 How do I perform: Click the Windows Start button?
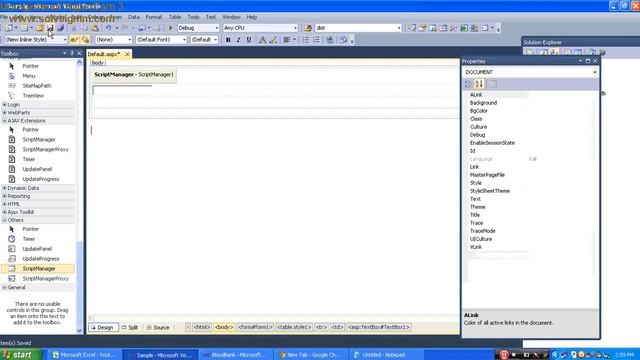coord(20,355)
